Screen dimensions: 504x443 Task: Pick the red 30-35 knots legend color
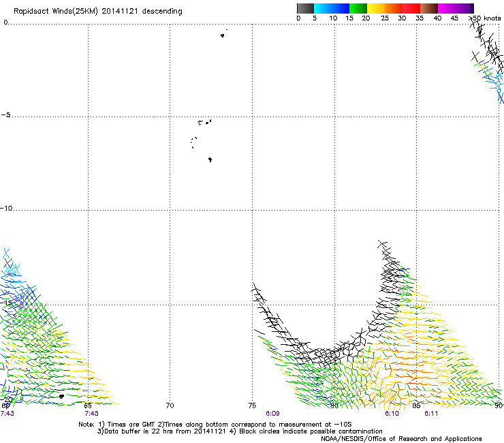411,8
